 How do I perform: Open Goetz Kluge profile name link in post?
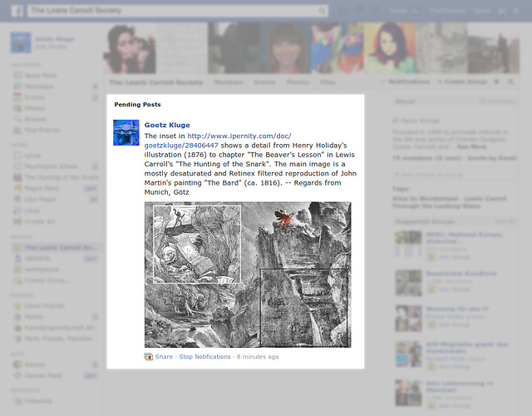tap(167, 125)
